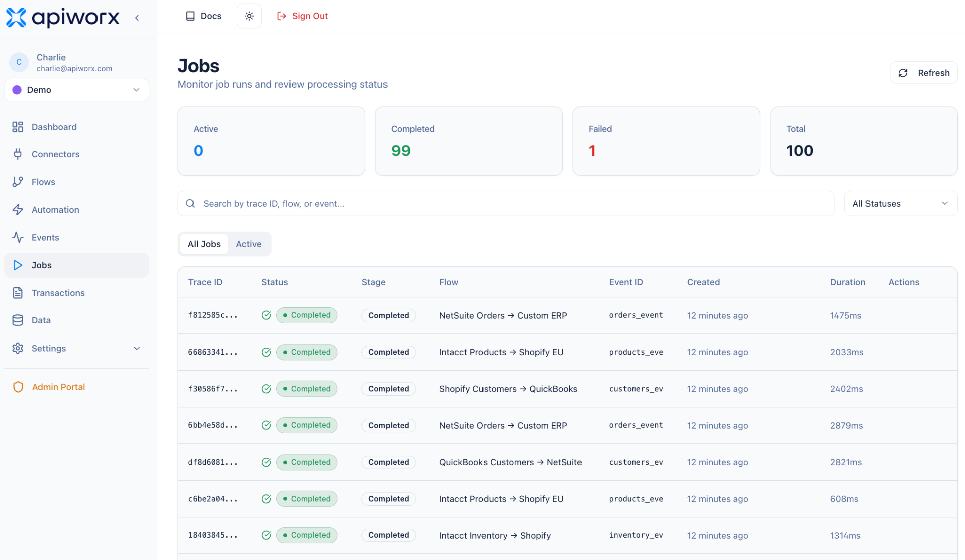Toggle the light/dark theme switcher
The width and height of the screenshot is (965, 560).
pos(249,16)
